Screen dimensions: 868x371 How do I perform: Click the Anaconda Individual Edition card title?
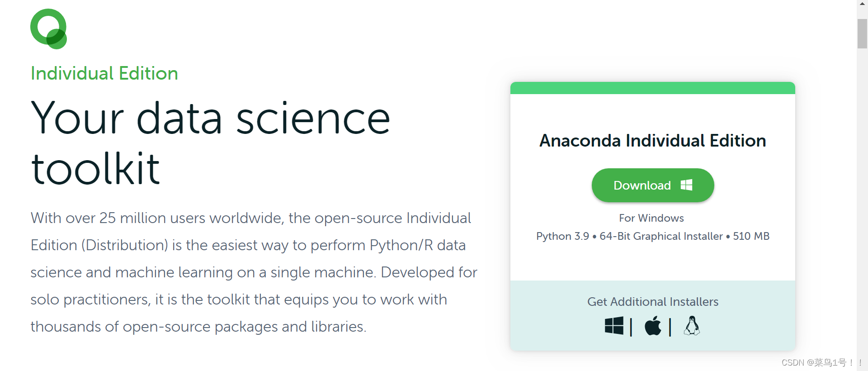(x=653, y=141)
